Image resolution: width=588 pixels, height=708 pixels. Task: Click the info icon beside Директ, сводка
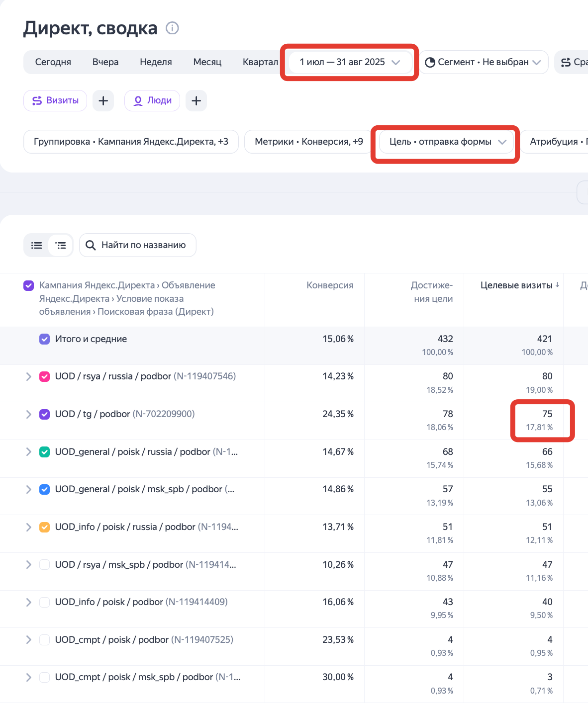(172, 28)
